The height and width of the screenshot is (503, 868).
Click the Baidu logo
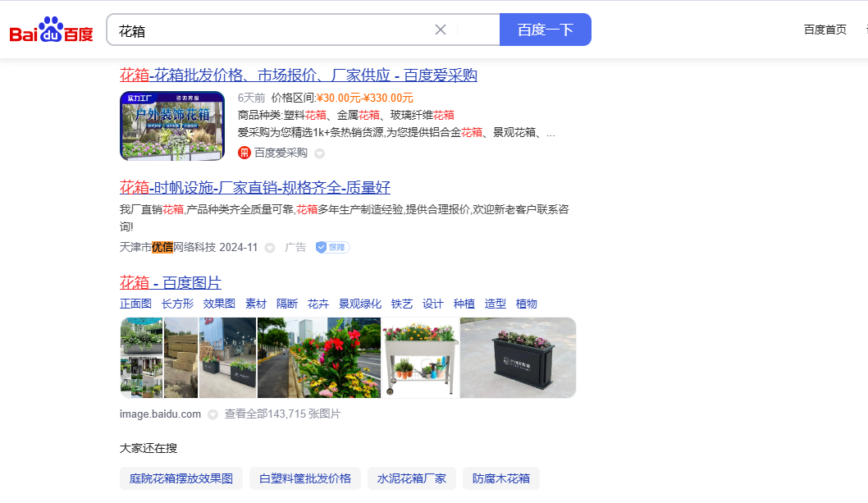(51, 30)
